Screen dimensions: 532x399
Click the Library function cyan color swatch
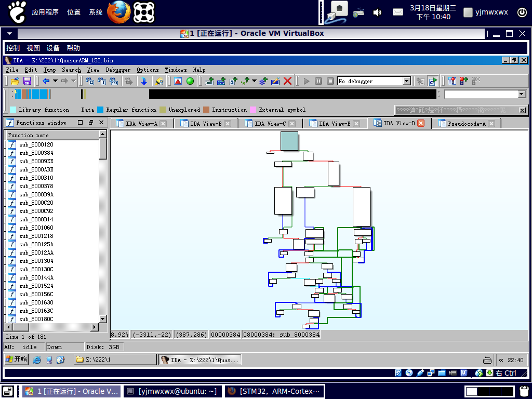click(x=13, y=110)
